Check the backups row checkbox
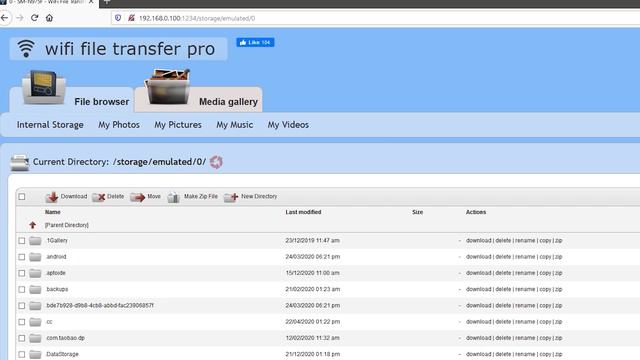Viewport: 640px width, 360px height. coord(22,289)
